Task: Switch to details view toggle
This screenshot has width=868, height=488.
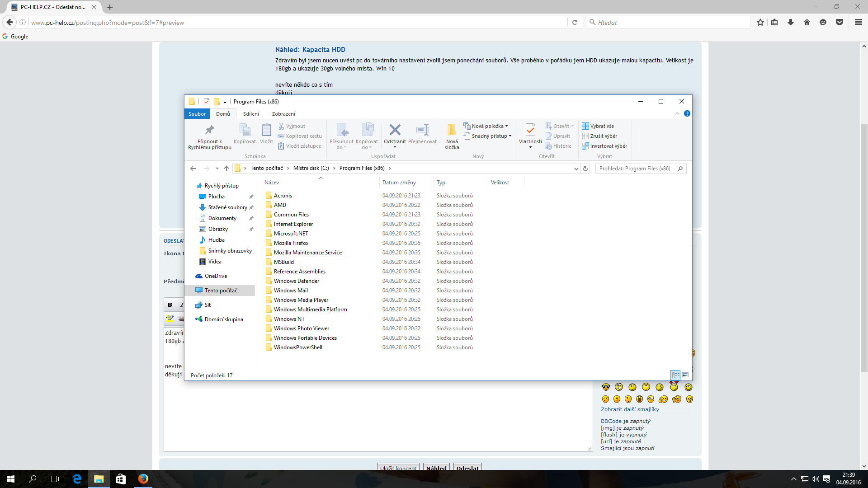Action: coord(675,375)
